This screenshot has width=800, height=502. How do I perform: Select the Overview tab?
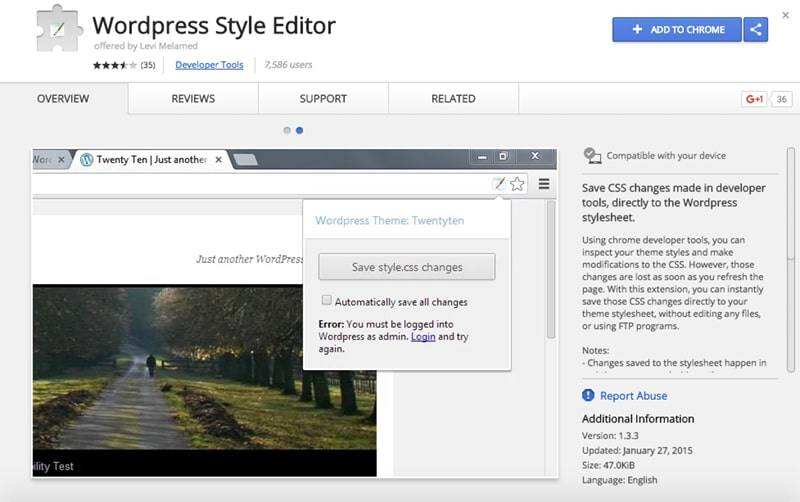pyautogui.click(x=63, y=99)
